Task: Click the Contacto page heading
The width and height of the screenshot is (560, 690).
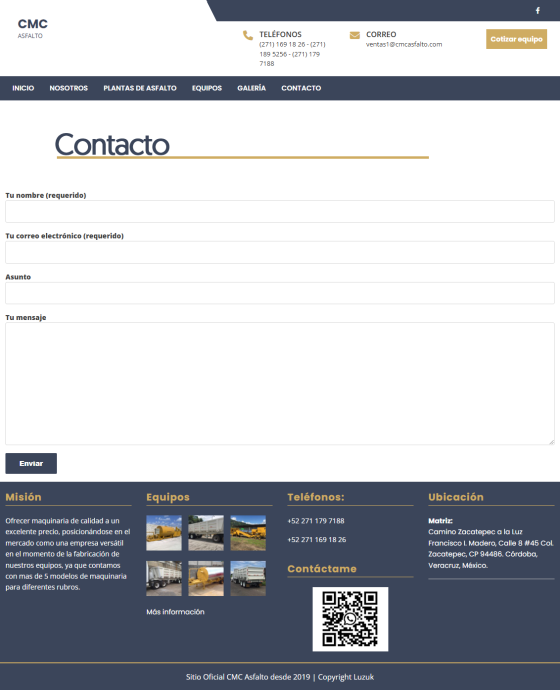Action: 112,144
